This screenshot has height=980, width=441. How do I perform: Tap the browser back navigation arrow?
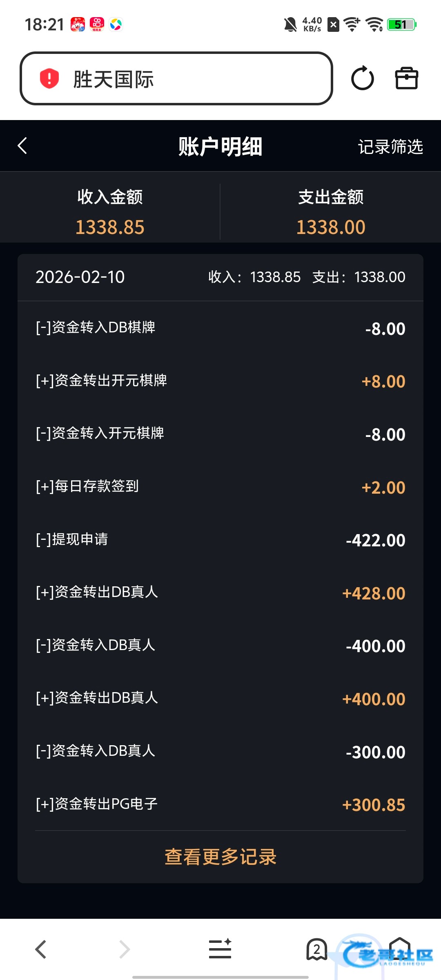click(41, 949)
